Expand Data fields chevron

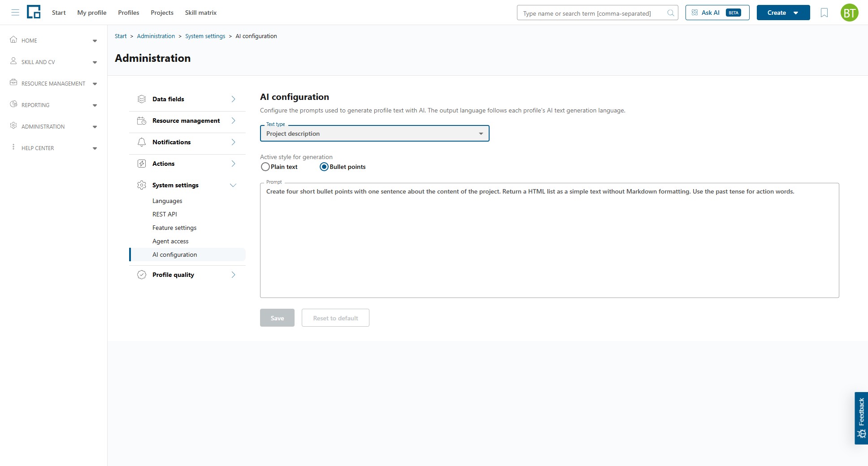point(233,99)
